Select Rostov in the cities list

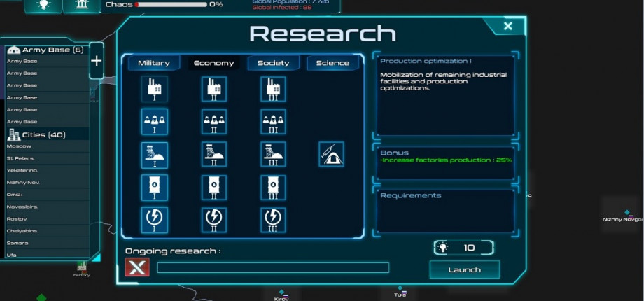[x=48, y=219]
